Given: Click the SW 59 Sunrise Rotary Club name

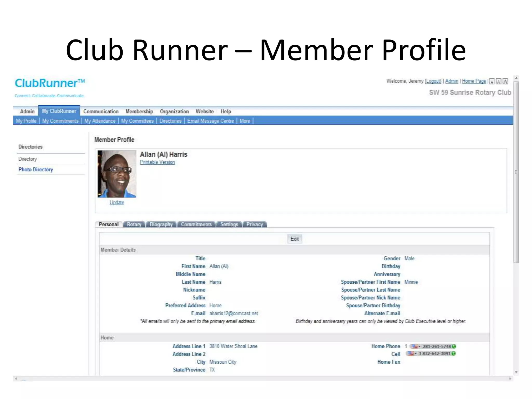Looking at the screenshot, I should pos(470,92).
